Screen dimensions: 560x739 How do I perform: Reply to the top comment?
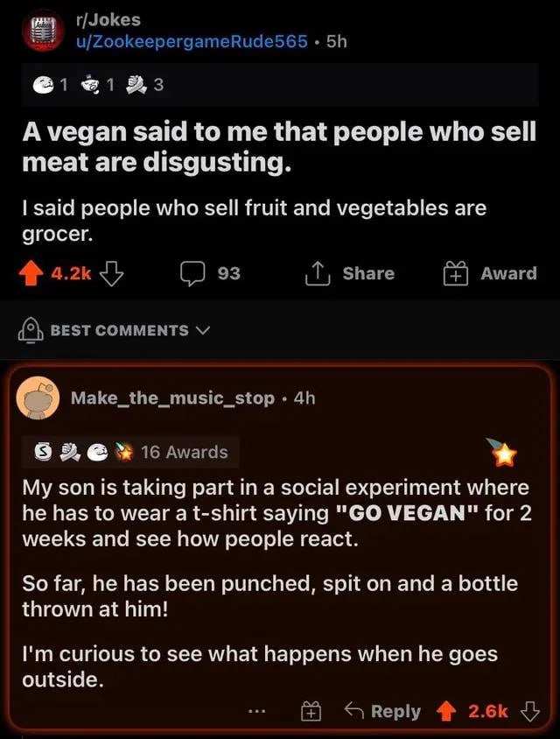(381, 711)
